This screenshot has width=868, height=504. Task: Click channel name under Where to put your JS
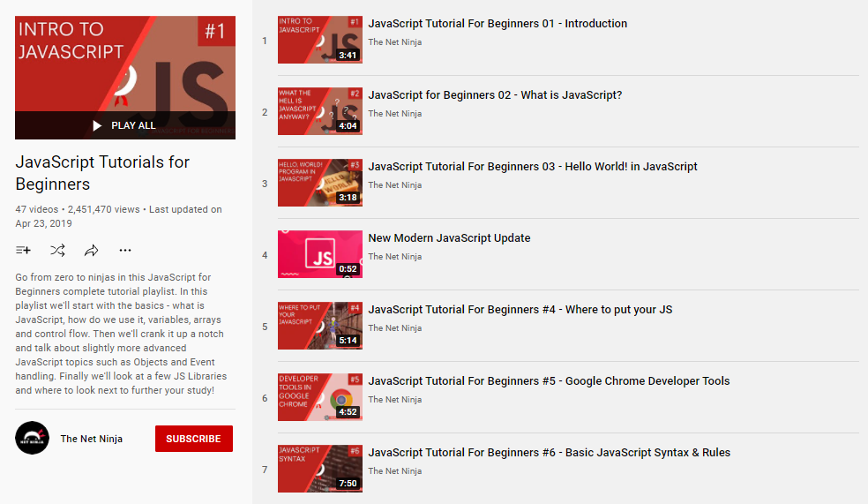pos(394,327)
